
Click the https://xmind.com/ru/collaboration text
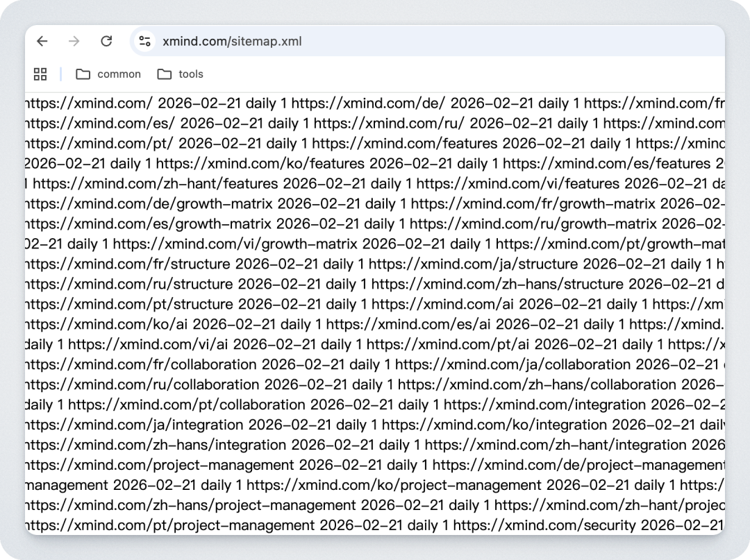pyautogui.click(x=142, y=384)
